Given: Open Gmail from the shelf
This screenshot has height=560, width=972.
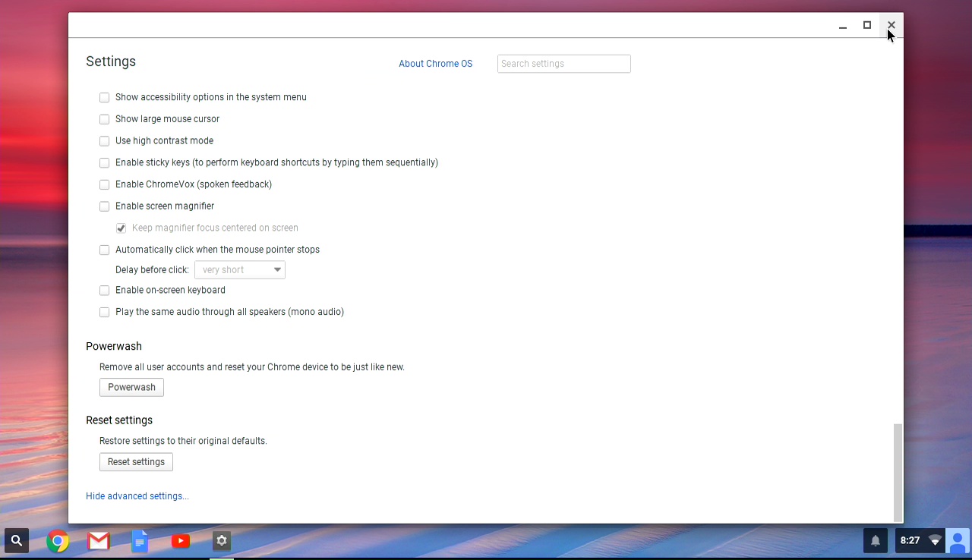Looking at the screenshot, I should (99, 541).
